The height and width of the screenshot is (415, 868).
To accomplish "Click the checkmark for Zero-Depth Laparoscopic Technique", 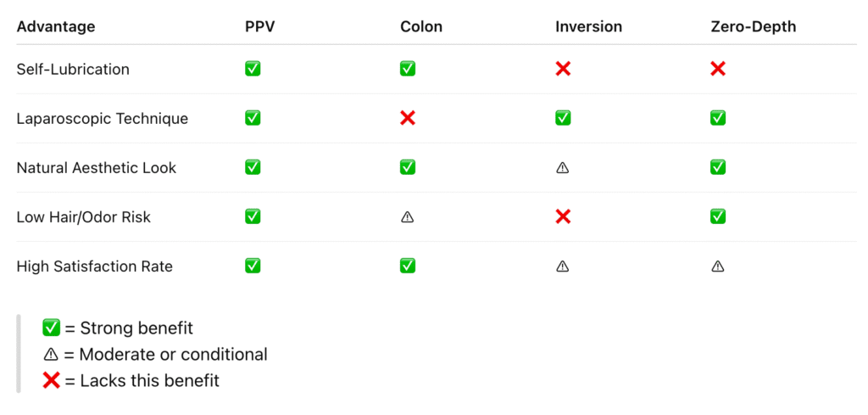I will pyautogui.click(x=718, y=118).
